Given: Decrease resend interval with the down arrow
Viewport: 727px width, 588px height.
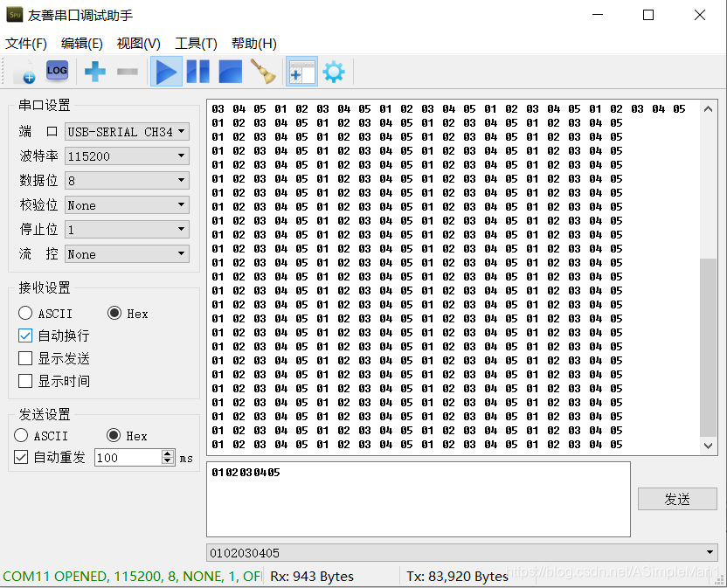Looking at the screenshot, I should pyautogui.click(x=169, y=461).
